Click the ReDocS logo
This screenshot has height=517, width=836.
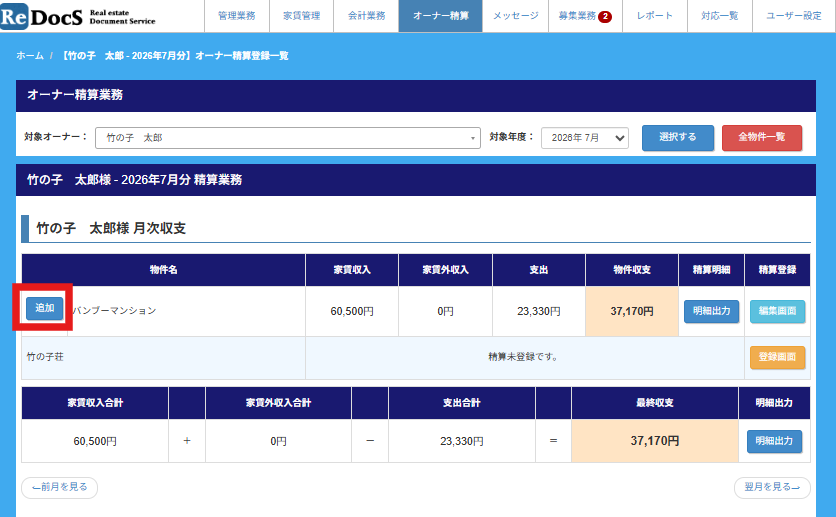[x=78, y=16]
